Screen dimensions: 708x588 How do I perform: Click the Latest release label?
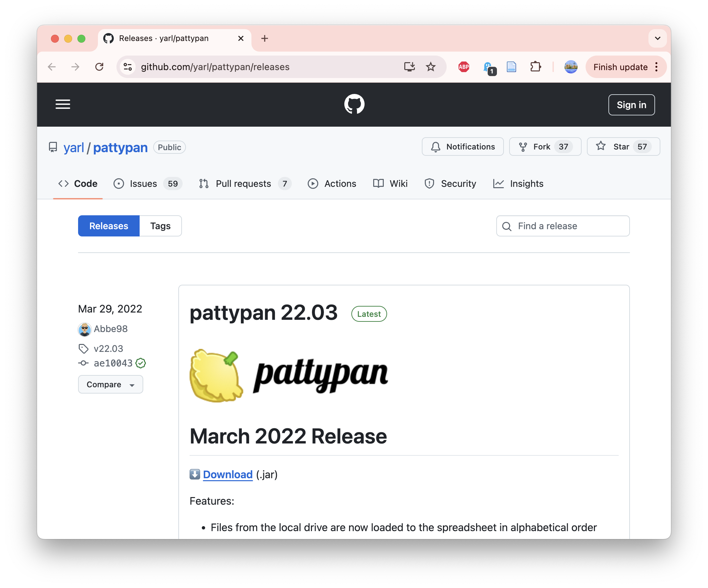[369, 314]
